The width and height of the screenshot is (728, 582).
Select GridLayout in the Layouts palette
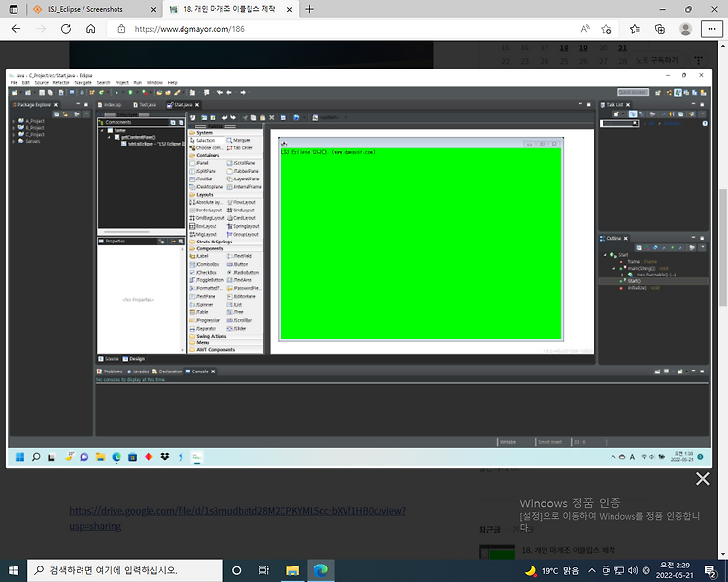tap(241, 210)
